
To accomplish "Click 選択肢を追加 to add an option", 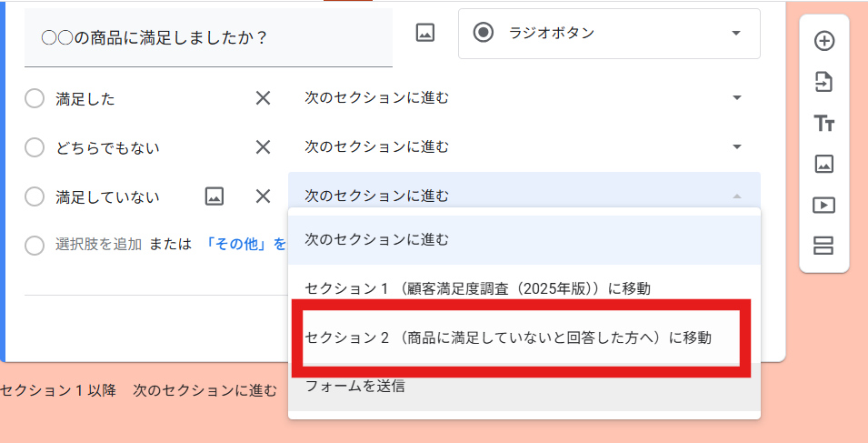I will pos(98,244).
